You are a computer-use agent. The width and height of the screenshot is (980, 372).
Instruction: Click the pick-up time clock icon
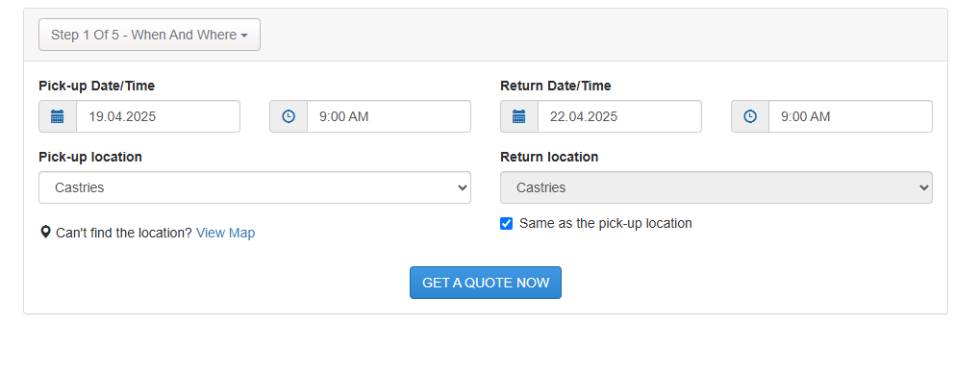click(x=289, y=116)
